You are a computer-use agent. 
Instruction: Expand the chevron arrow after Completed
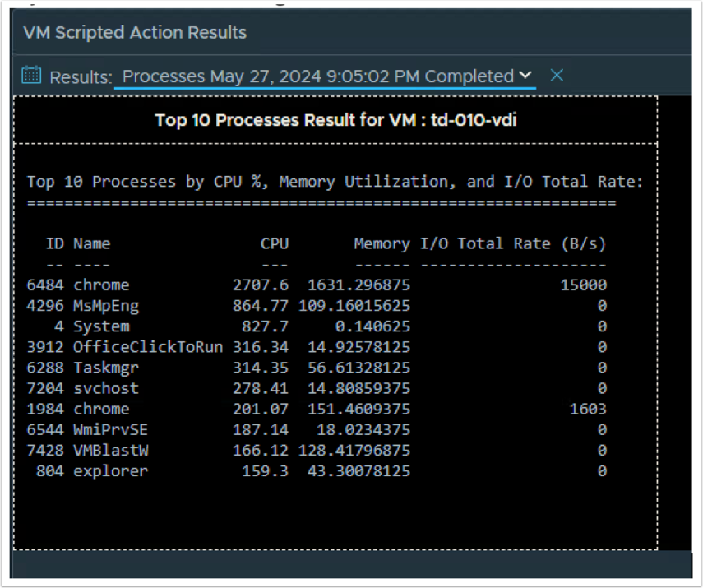pos(525,76)
